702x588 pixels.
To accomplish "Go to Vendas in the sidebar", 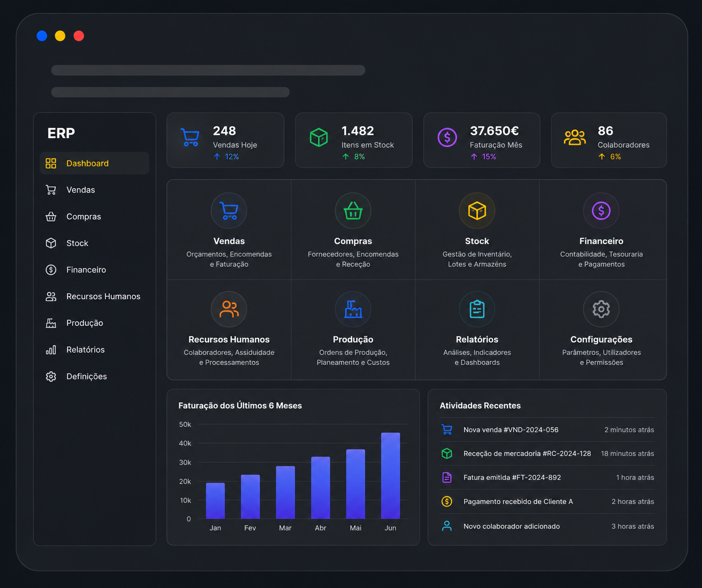I will [x=94, y=190].
